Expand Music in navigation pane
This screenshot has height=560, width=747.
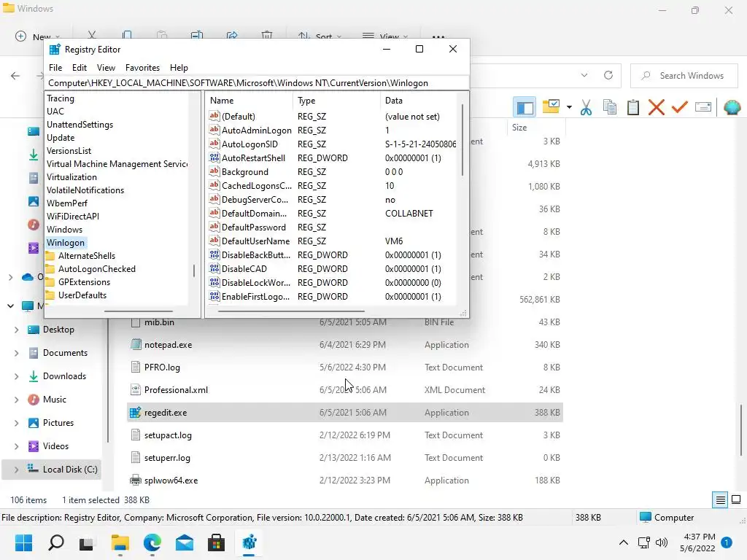click(17, 400)
